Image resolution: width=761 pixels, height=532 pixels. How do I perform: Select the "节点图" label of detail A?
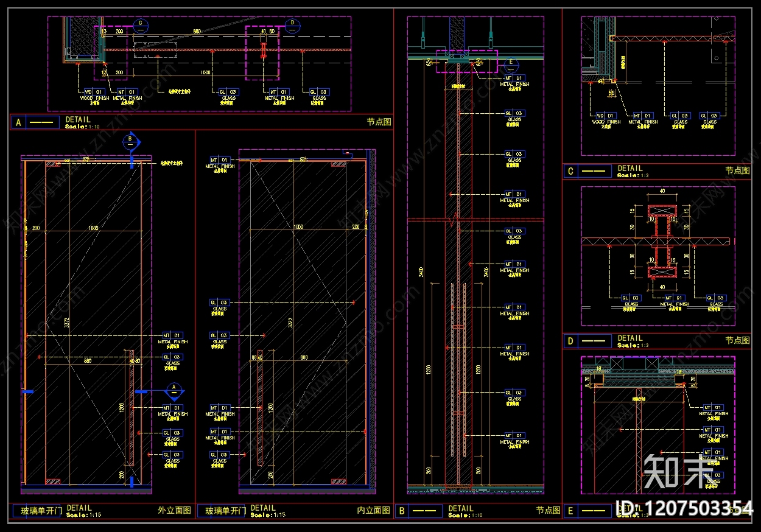[379, 122]
